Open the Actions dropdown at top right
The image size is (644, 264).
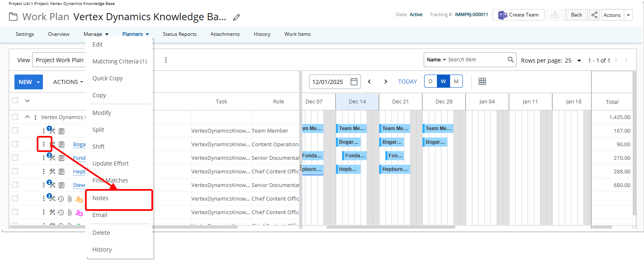pyautogui.click(x=628, y=15)
